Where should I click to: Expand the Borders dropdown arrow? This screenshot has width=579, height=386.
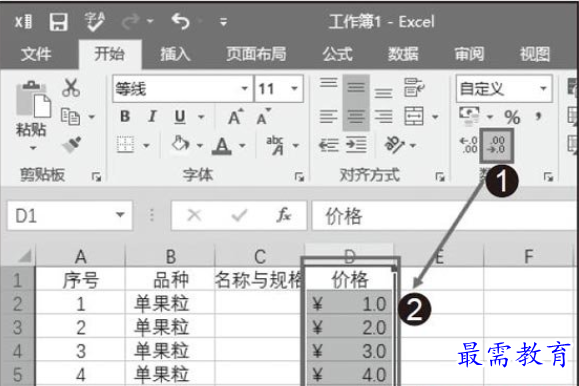tap(147, 146)
